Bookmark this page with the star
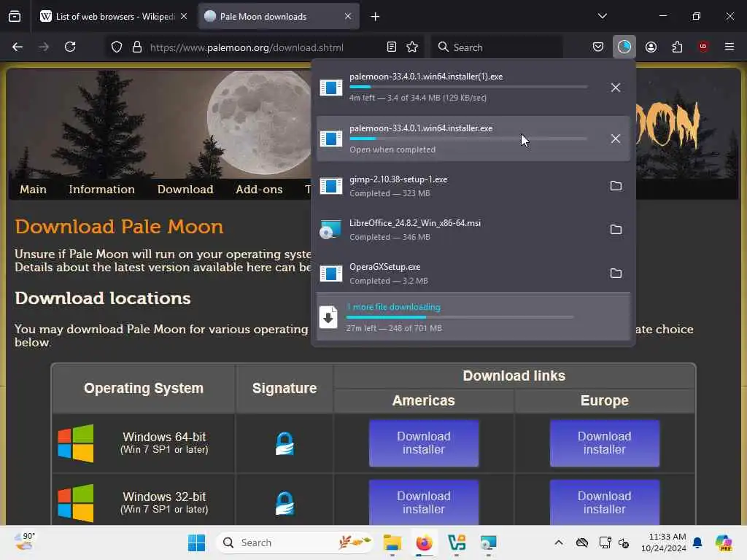Screen dimensions: 747x560 point(412,47)
